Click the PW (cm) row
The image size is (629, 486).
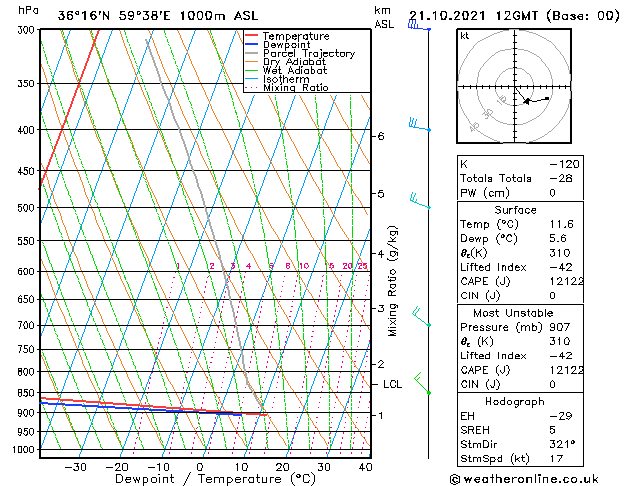point(520,193)
